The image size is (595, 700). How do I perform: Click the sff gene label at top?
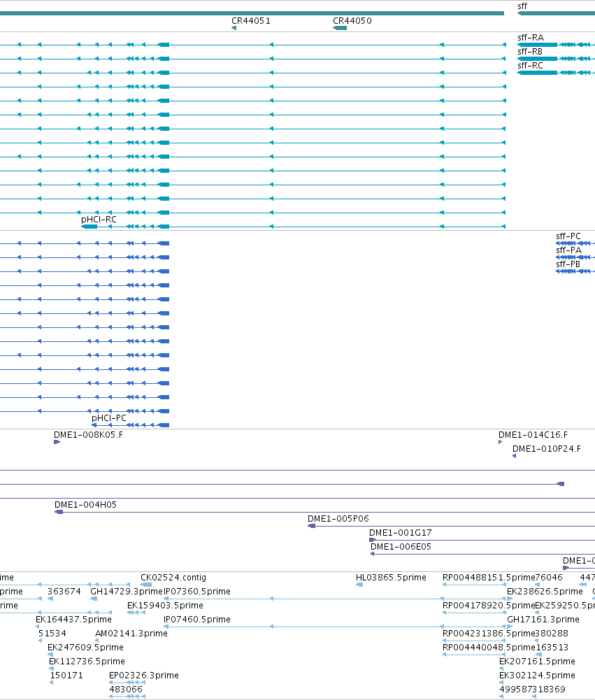pyautogui.click(x=522, y=6)
